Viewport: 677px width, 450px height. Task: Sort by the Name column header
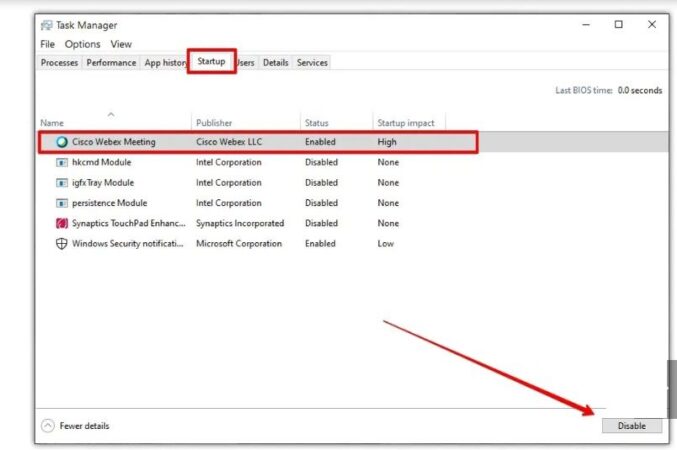[x=52, y=123]
